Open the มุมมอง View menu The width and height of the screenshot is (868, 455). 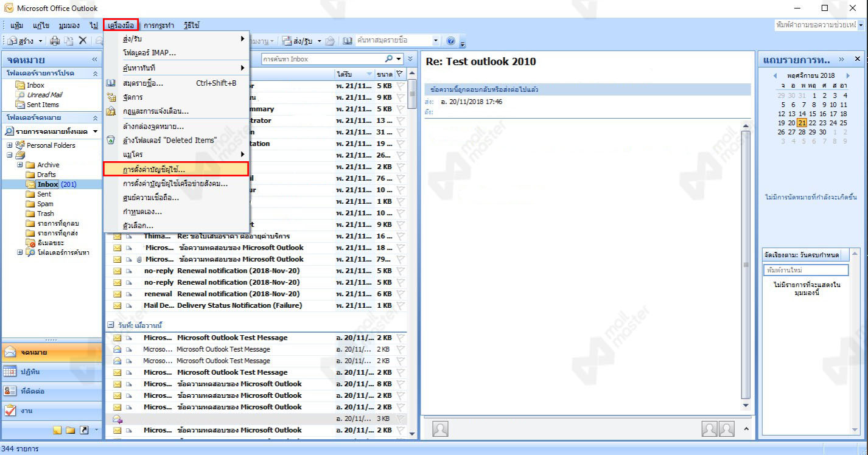(69, 25)
